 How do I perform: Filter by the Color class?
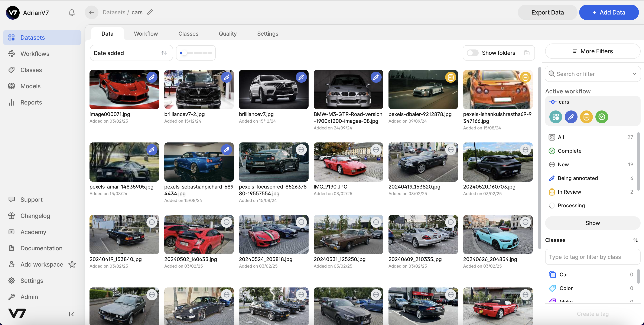(x=591, y=288)
